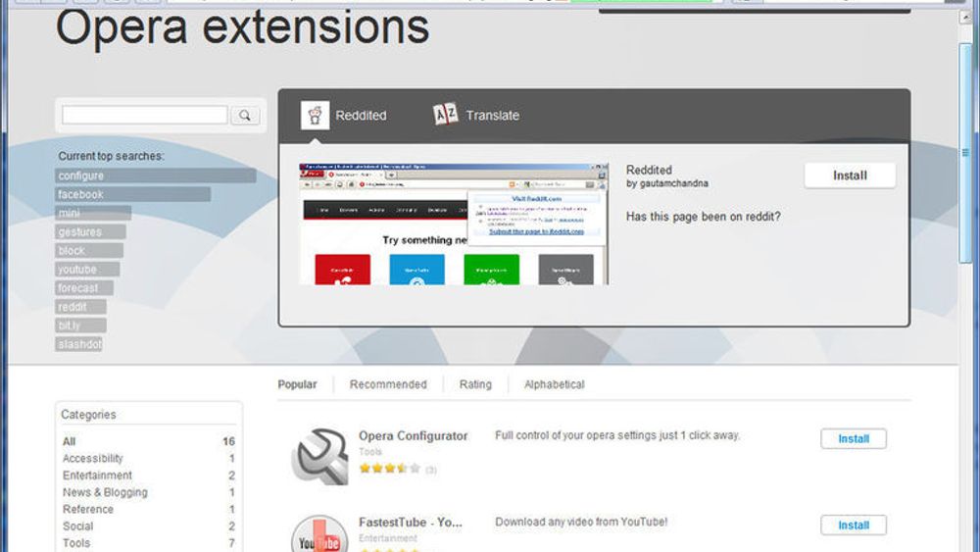Screen dimensions: 980x552
Task: Search for top term 'block'
Action: click(x=89, y=251)
